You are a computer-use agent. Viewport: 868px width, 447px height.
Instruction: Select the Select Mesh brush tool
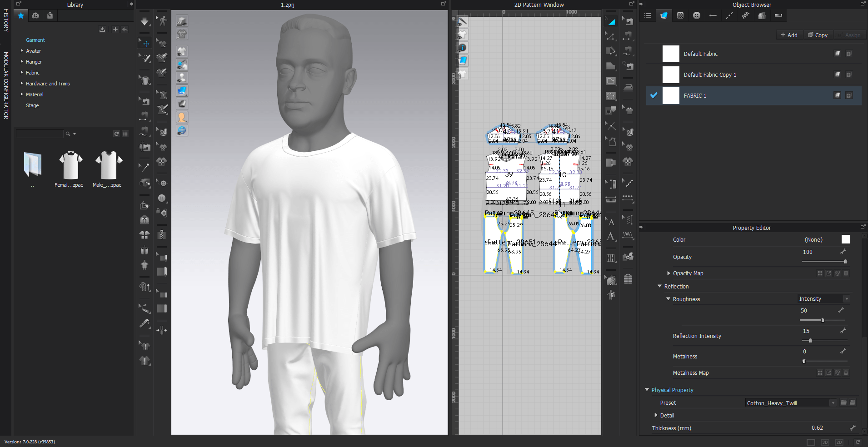coord(145,58)
